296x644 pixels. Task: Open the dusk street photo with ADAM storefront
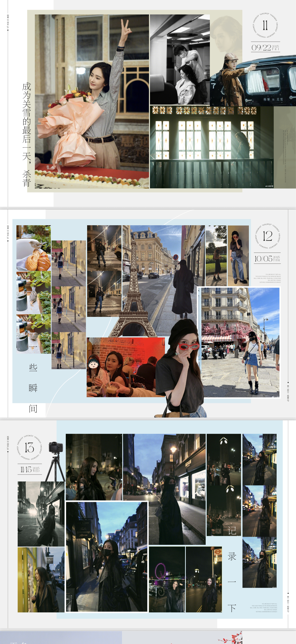point(164,489)
